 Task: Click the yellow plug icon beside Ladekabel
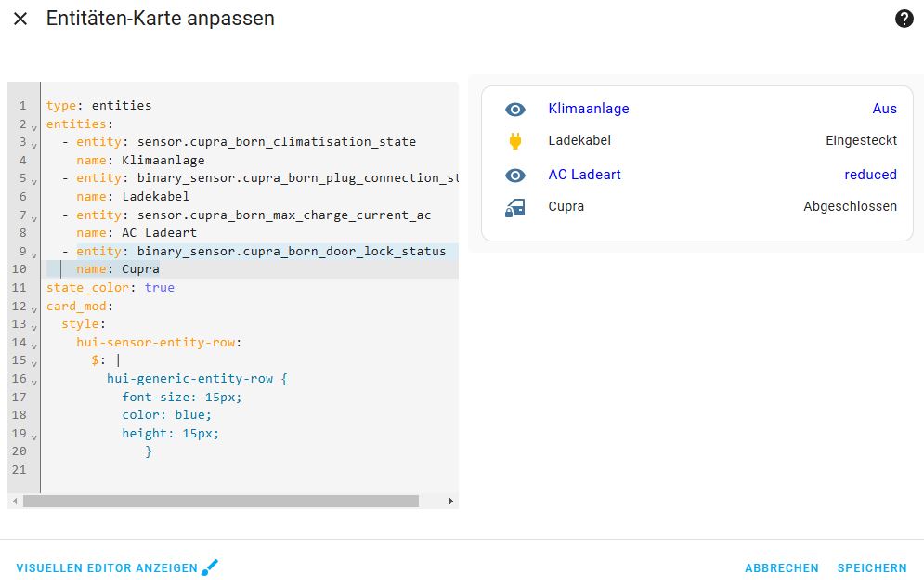pyautogui.click(x=515, y=141)
